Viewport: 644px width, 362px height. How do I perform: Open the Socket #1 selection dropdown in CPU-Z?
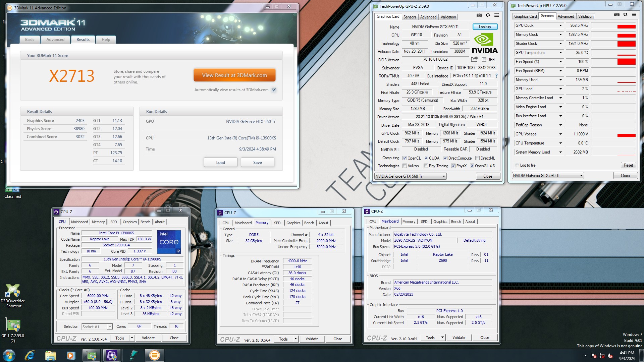(97, 327)
